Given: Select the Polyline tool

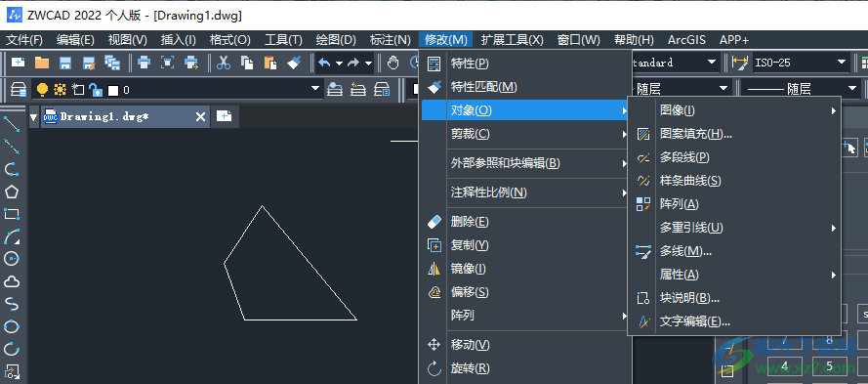Looking at the screenshot, I should pos(12,169).
